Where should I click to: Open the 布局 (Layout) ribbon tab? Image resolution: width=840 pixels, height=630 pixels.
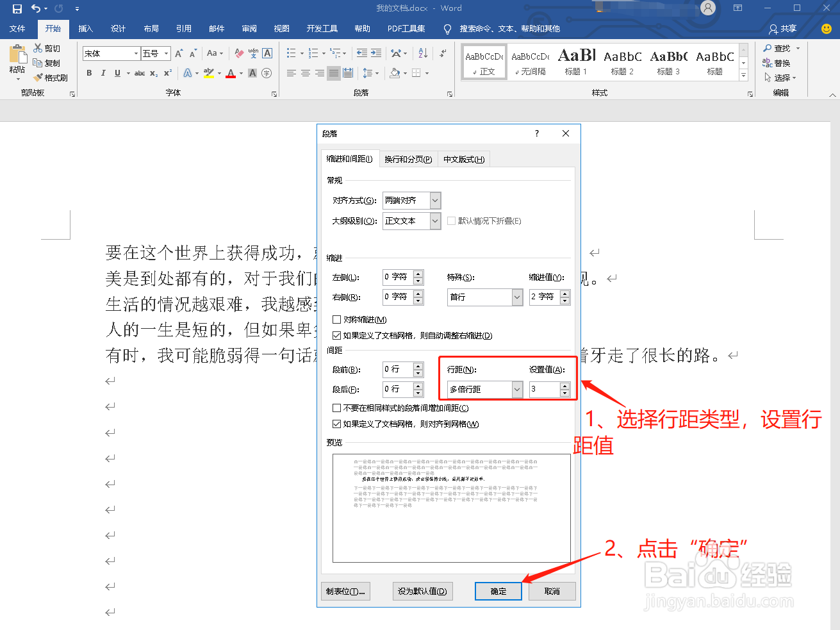pos(151,29)
